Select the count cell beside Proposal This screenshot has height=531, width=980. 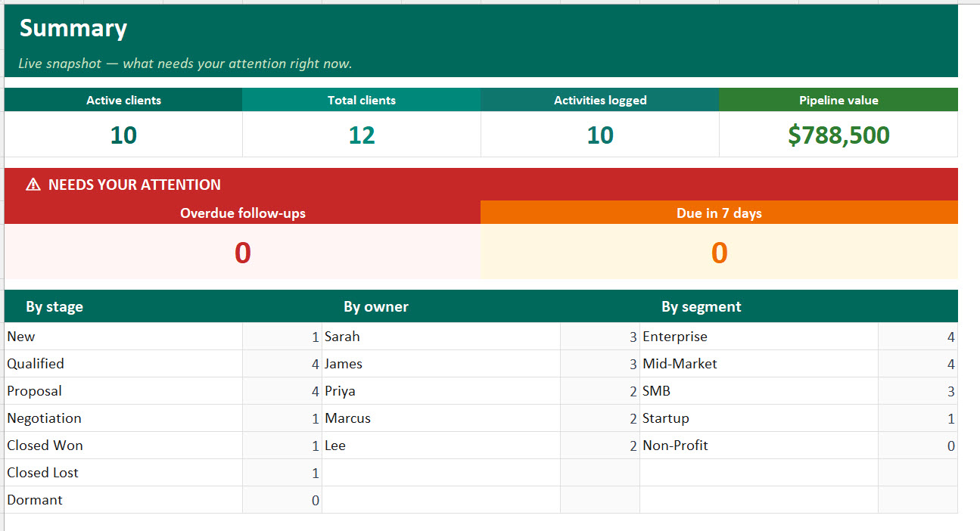point(282,391)
